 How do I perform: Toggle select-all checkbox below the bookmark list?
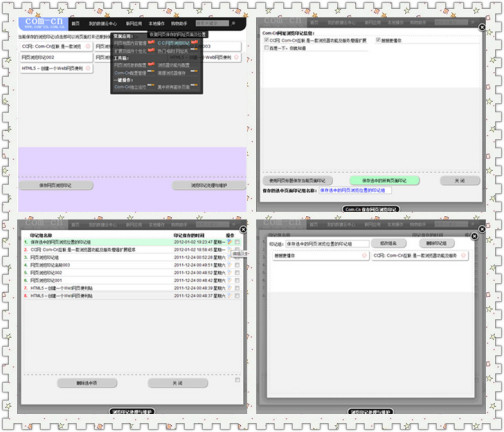(x=237, y=380)
